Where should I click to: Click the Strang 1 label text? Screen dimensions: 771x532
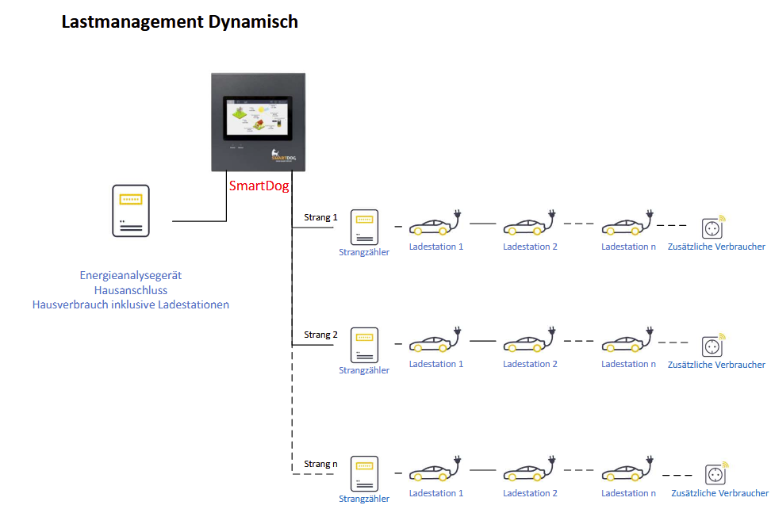(320, 216)
